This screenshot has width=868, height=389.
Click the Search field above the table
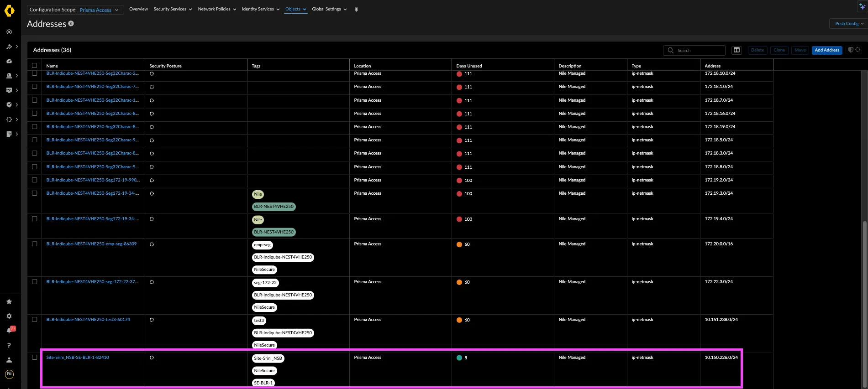694,50
